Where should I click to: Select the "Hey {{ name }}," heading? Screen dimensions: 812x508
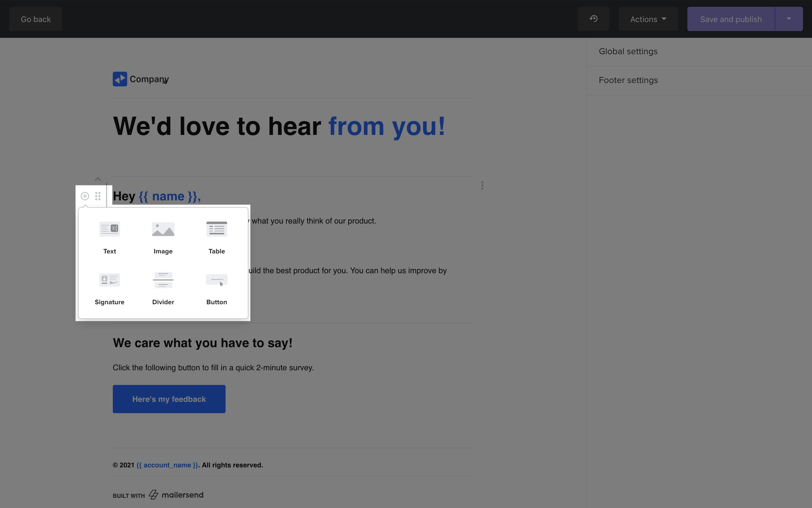[157, 196]
